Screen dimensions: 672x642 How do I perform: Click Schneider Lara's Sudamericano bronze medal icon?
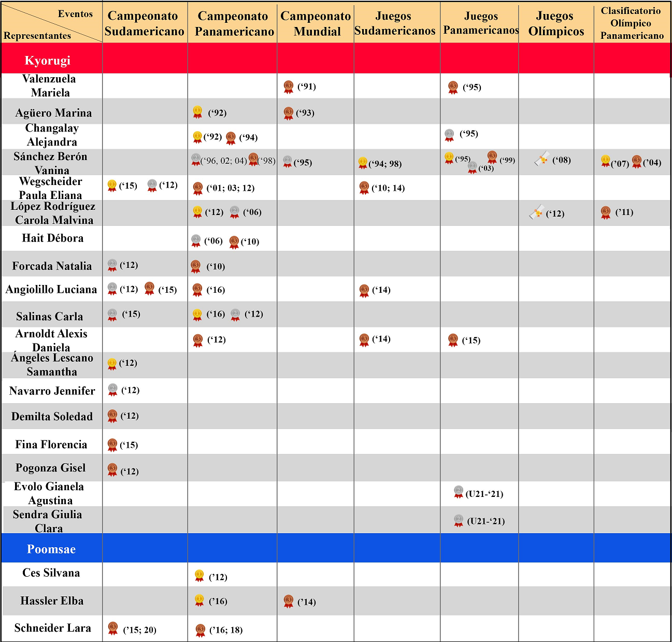[112, 629]
